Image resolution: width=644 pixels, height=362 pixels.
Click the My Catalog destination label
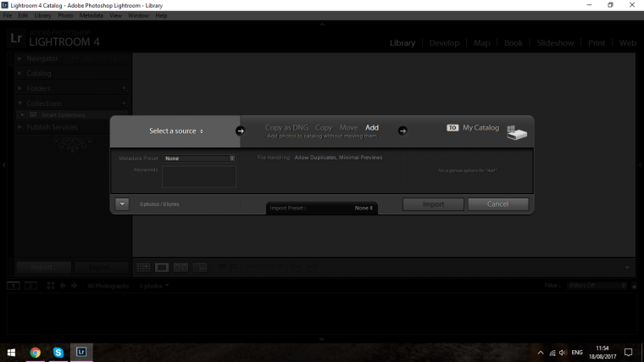click(x=481, y=128)
